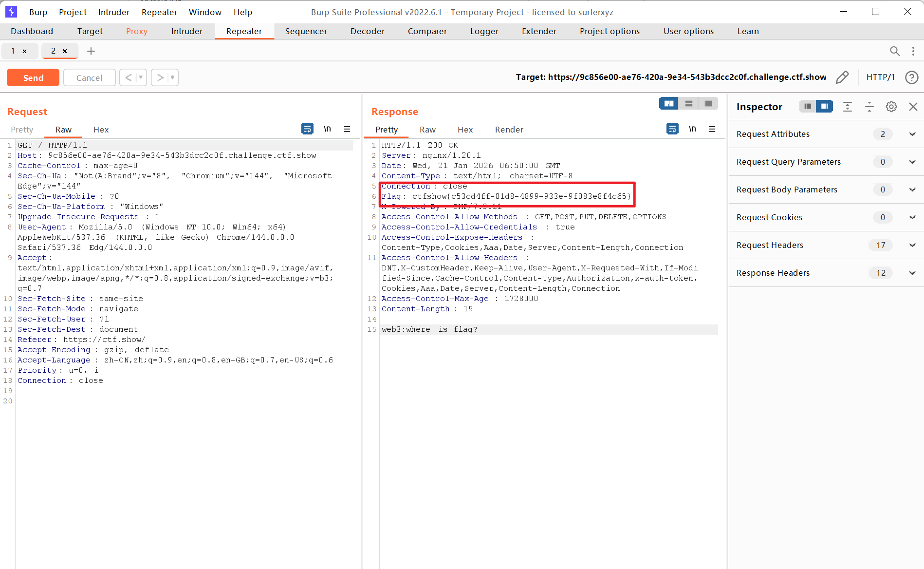Select top-bottom request/response layout
Image resolution: width=924 pixels, height=569 pixels.
(x=688, y=103)
